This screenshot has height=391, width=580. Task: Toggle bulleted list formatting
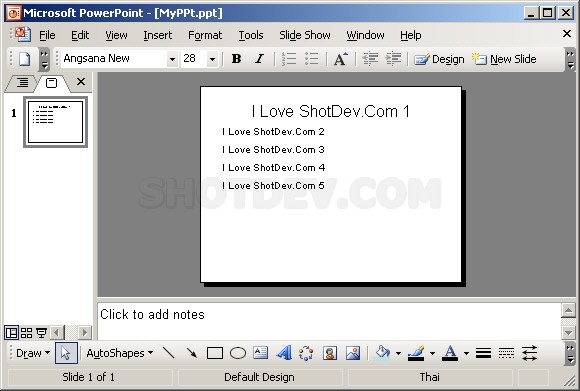[312, 59]
